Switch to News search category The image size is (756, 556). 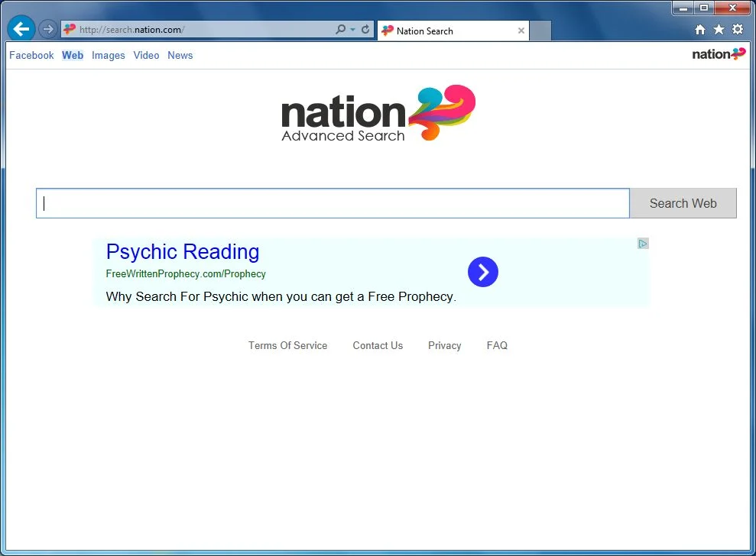[x=180, y=56]
